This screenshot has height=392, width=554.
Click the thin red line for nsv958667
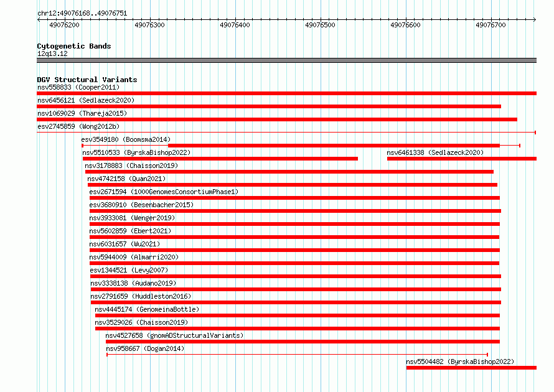point(297,355)
